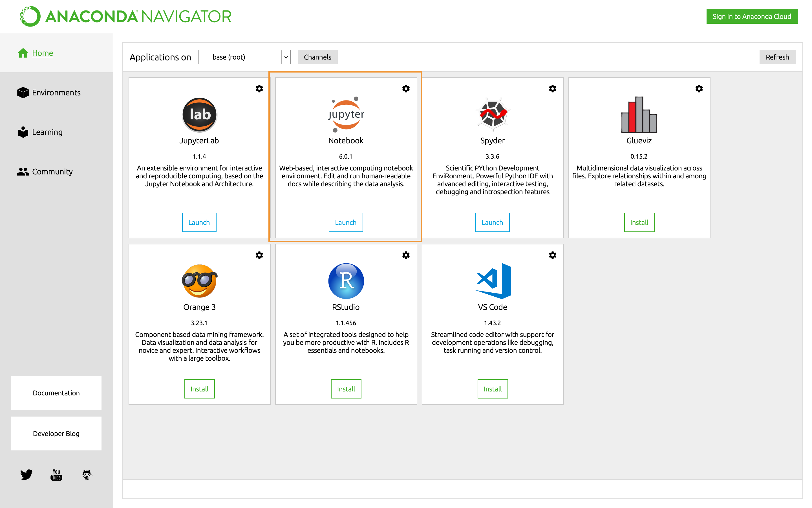Image resolution: width=812 pixels, height=508 pixels.
Task: Sign in to Anaconda Cloud
Action: point(752,16)
